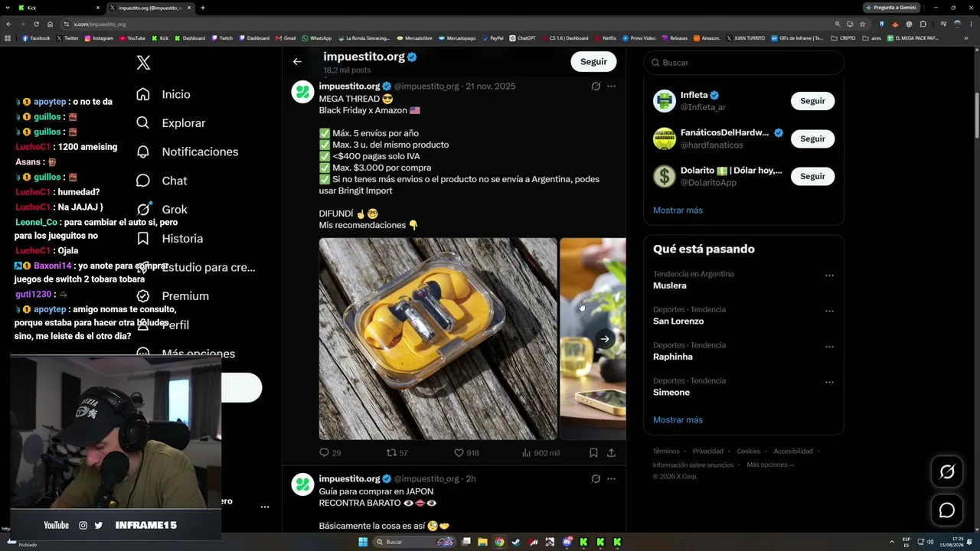Open the floating Grok button

pyautogui.click(x=947, y=472)
